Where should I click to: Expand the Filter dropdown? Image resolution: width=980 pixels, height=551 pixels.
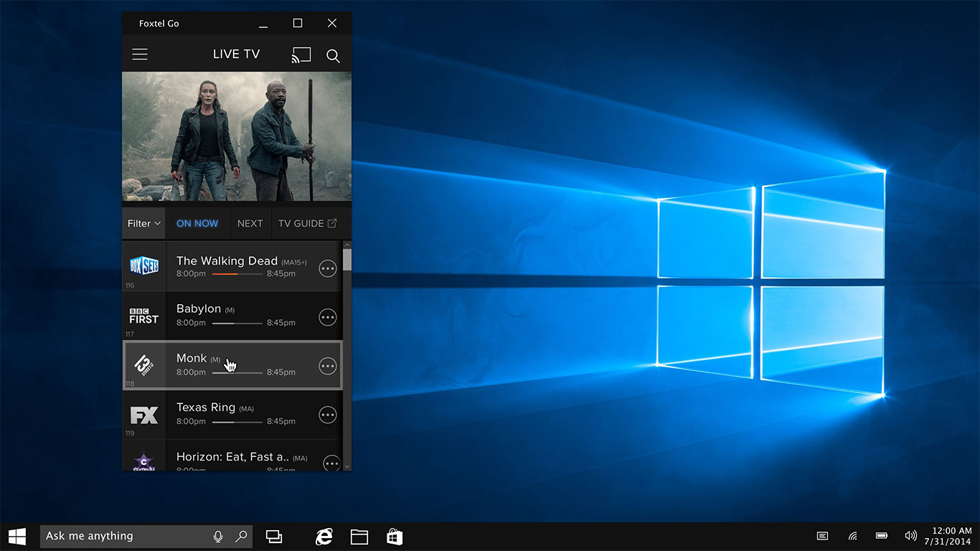click(143, 223)
